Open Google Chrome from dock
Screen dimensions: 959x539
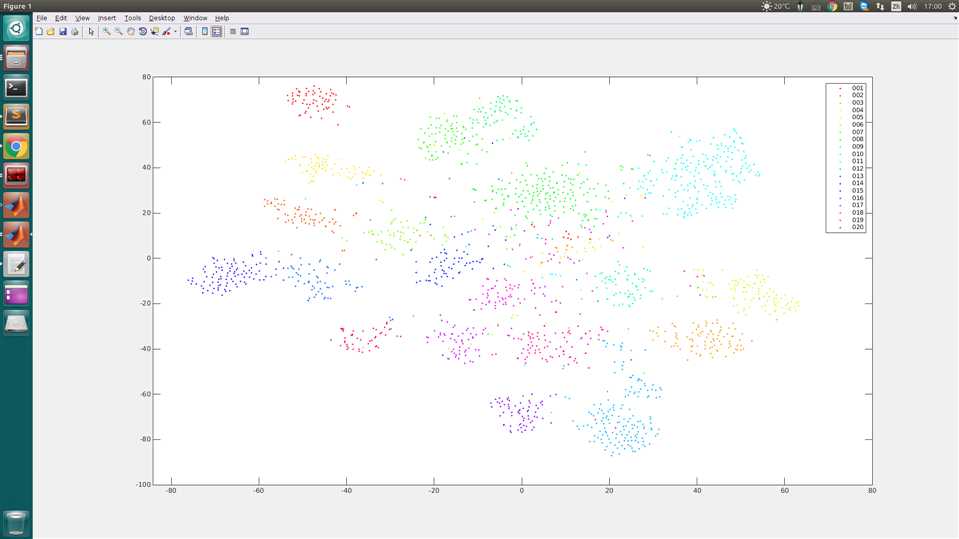coord(16,147)
